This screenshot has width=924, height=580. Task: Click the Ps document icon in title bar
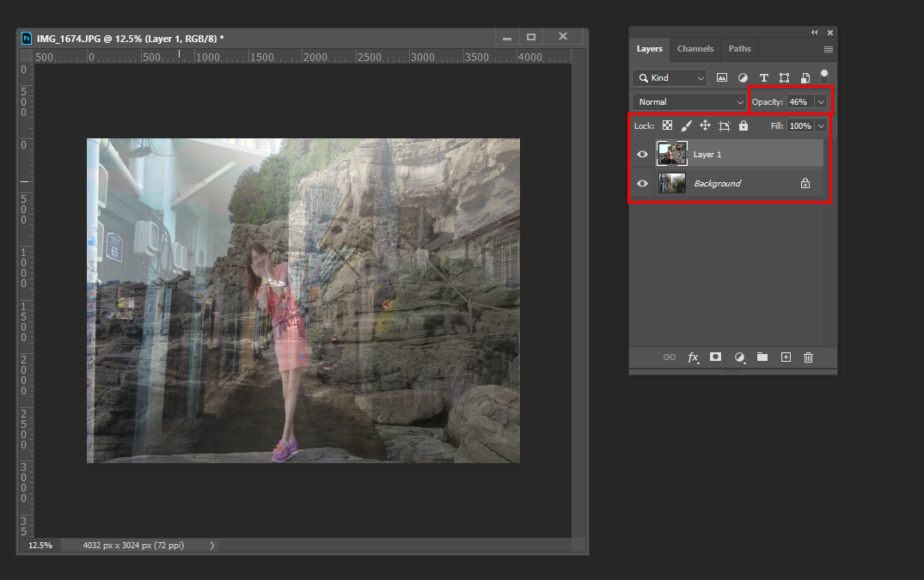(27, 39)
